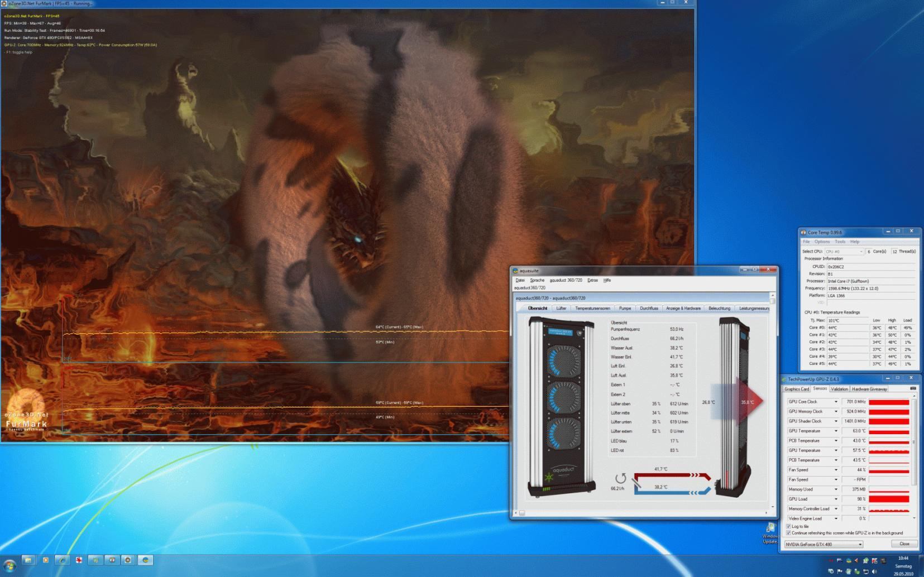Select the Sensors tab in GPU-Z
The image size is (924, 577).
(820, 388)
